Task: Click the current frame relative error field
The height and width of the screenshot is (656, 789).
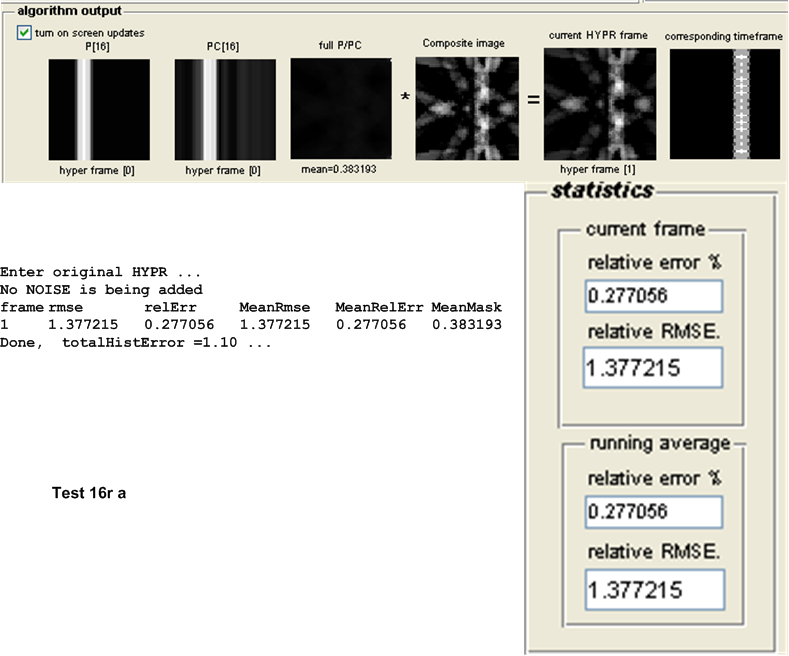Action: [x=653, y=296]
